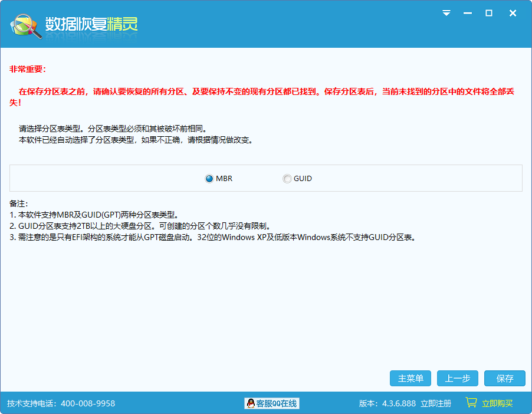This screenshot has height=414, width=532.
Task: Click the 保存 button to save
Action: click(x=504, y=379)
